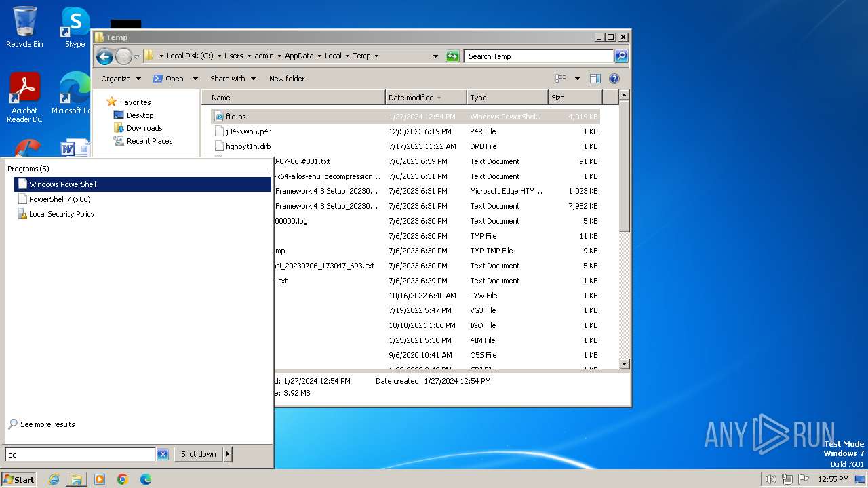Screen dimensions: 868x488
Task: Clear the Start menu search box
Action: (163, 454)
